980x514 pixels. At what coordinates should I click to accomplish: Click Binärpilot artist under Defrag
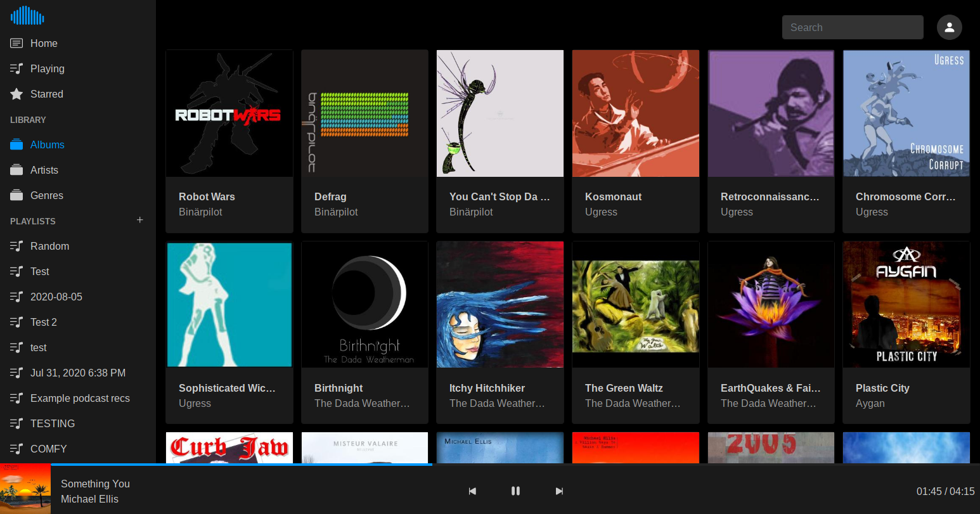coord(336,212)
